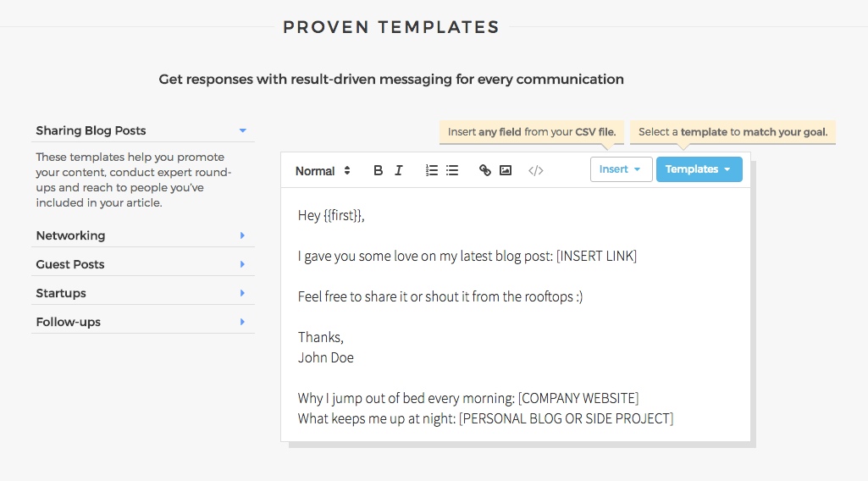Open the Insert field dropdown
This screenshot has width=868, height=481.
[621, 169]
